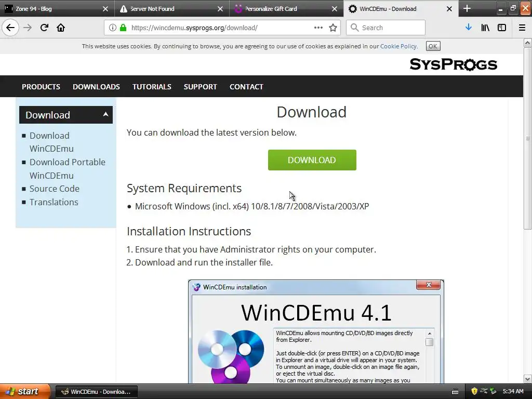Image resolution: width=532 pixels, height=399 pixels.
Task: Open the PRODUCTS menu
Action: pyautogui.click(x=41, y=87)
